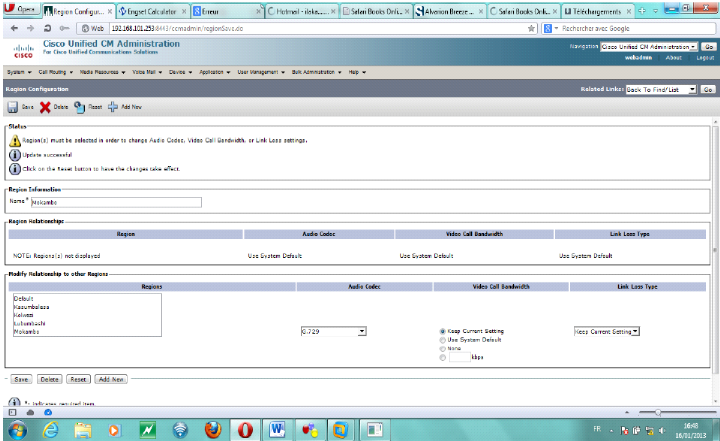Image resolution: width=720 pixels, height=441 pixels.
Task: Click the Word icon in the taskbar
Action: [277, 430]
